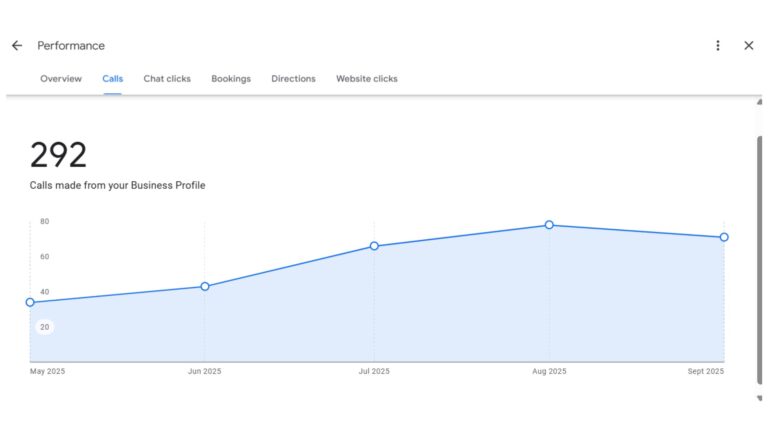This screenshot has height=432, width=768.
Task: Select the Calls tab
Action: (113, 79)
